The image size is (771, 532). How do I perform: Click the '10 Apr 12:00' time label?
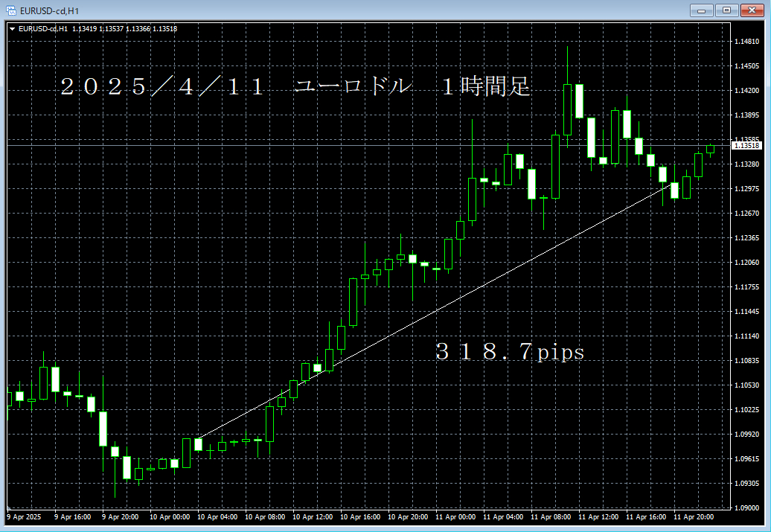pos(313,517)
